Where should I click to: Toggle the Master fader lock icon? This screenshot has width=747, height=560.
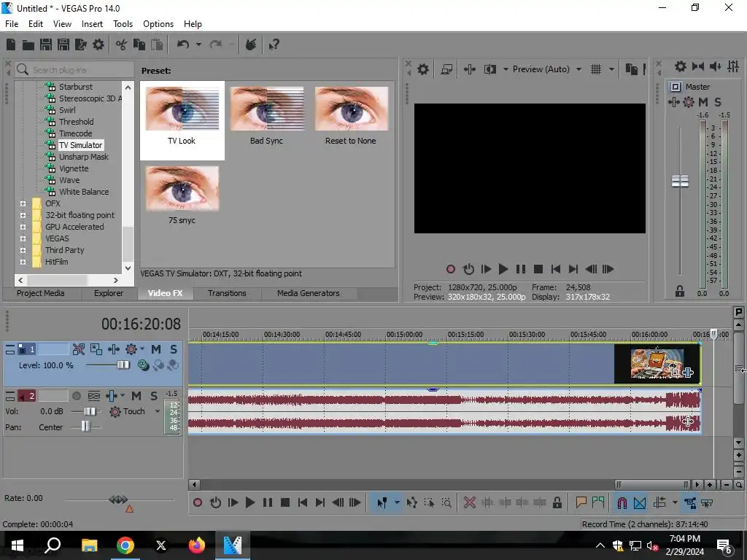point(680,292)
